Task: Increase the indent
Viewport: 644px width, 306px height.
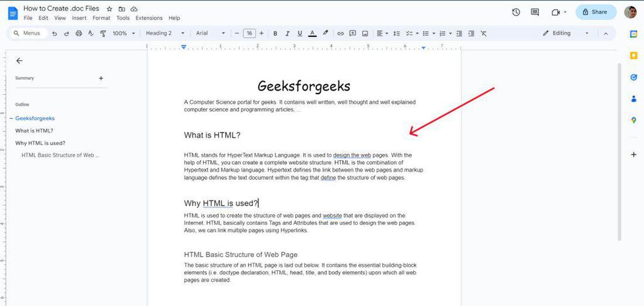Action: [x=472, y=34]
